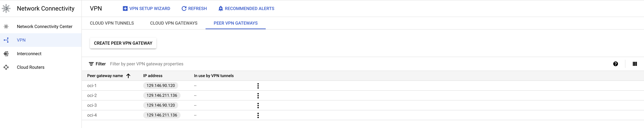This screenshot has height=128, width=644.
Task: Open the column display options icon
Action: click(x=635, y=64)
